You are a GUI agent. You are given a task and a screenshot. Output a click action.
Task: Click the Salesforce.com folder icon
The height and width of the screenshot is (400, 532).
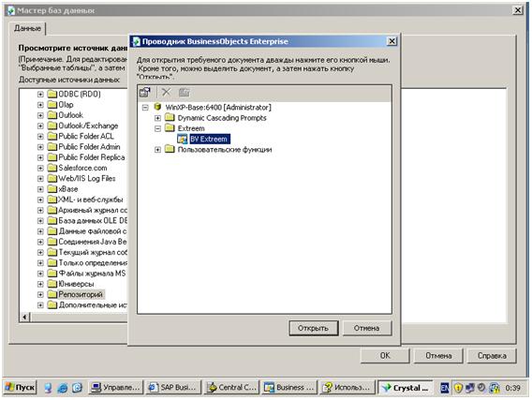tap(52, 168)
